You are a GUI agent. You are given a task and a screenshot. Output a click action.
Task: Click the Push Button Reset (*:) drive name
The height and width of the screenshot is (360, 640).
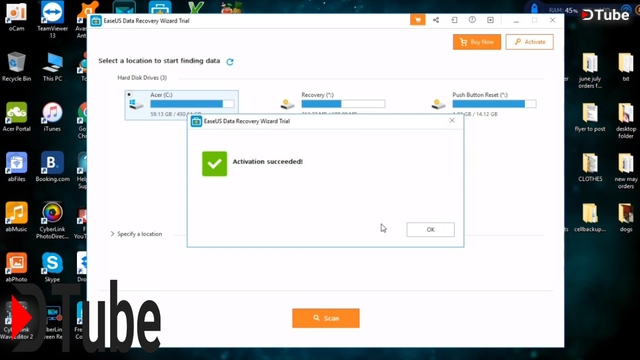(x=480, y=95)
